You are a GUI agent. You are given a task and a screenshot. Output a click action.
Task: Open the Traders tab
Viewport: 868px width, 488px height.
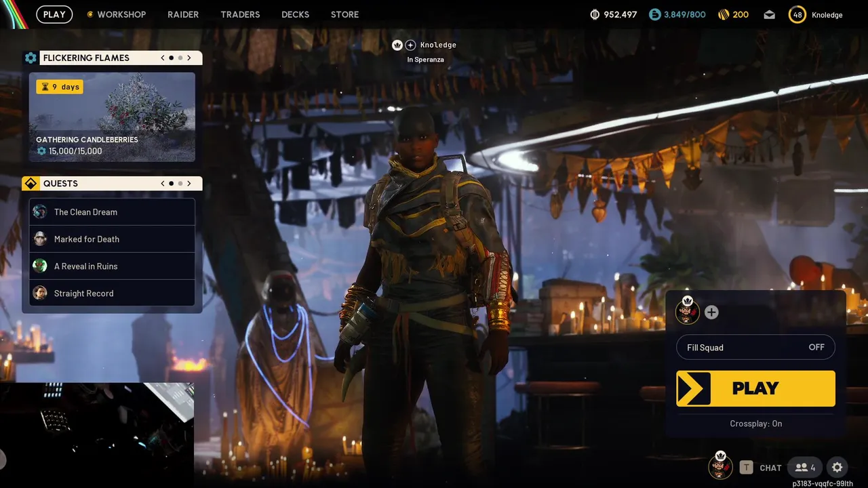tap(240, 14)
